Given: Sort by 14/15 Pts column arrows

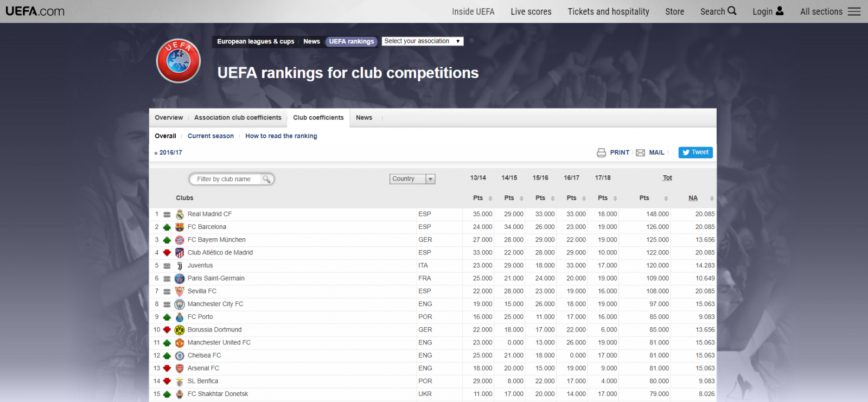Looking at the screenshot, I should 521,199.
